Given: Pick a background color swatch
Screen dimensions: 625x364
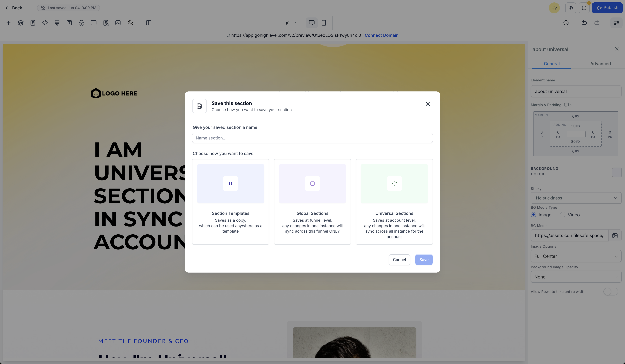Looking at the screenshot, I should pos(617,172).
